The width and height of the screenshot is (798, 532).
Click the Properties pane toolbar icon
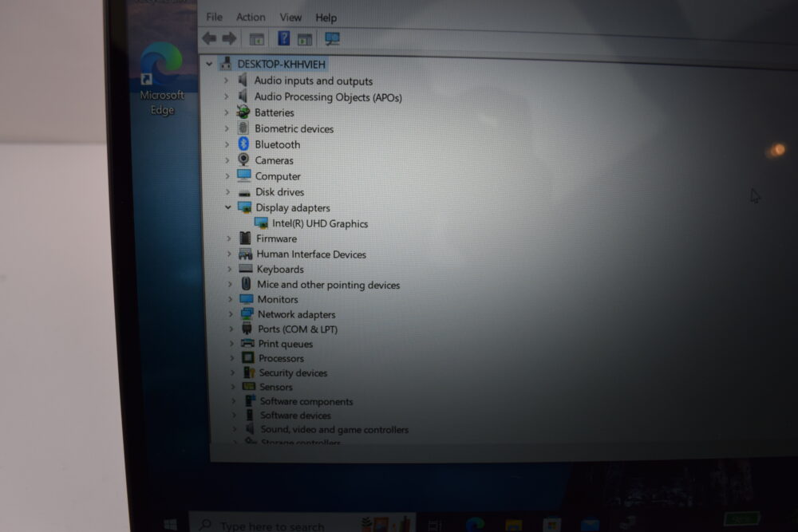[x=305, y=39]
